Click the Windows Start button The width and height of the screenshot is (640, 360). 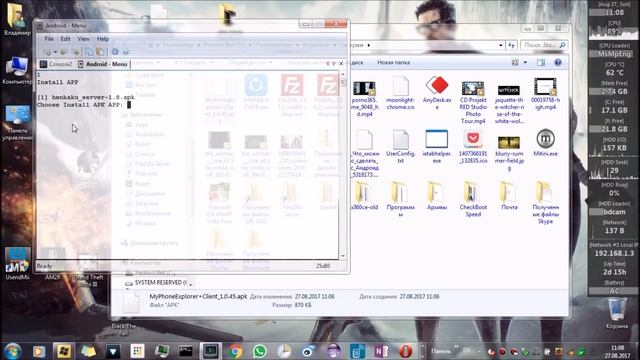[13, 351]
